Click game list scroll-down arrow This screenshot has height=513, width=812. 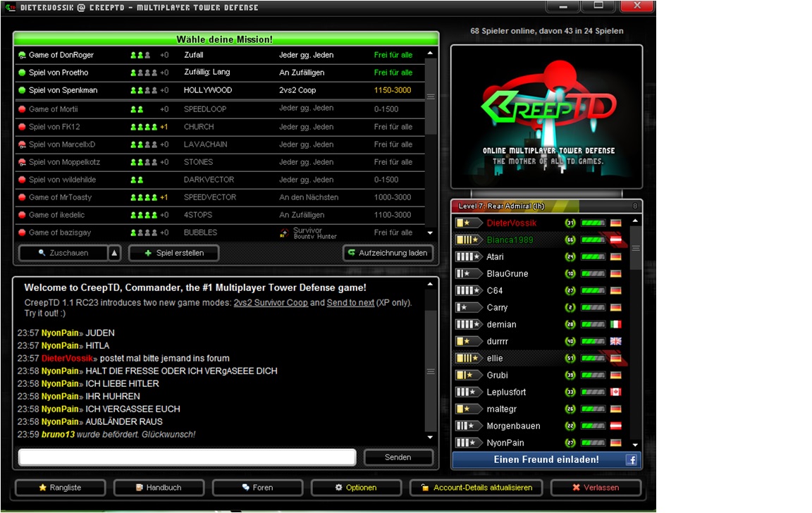click(x=430, y=233)
